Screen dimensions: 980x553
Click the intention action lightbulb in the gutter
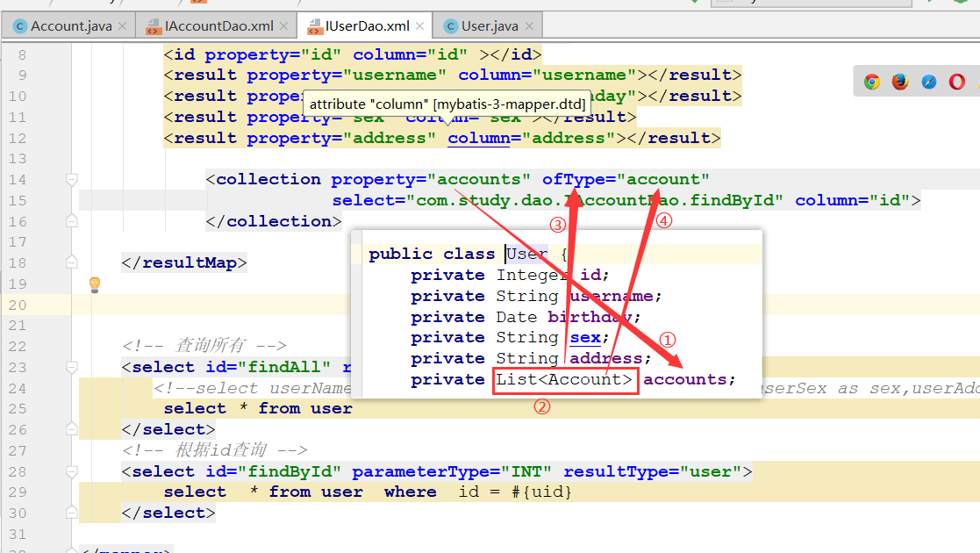94,284
